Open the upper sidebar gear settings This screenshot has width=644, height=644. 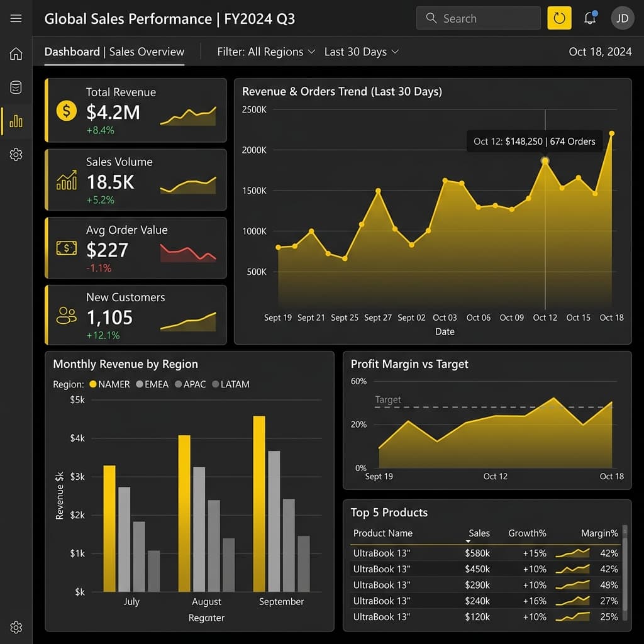16,155
